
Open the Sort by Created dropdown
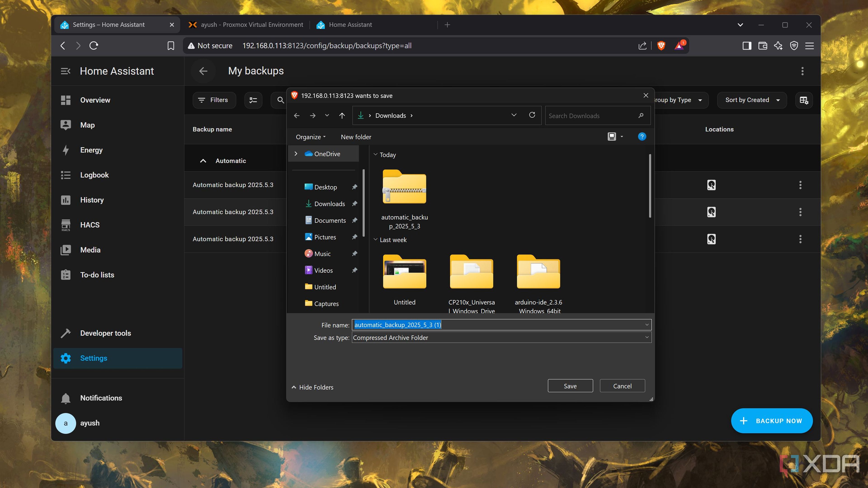[752, 100]
